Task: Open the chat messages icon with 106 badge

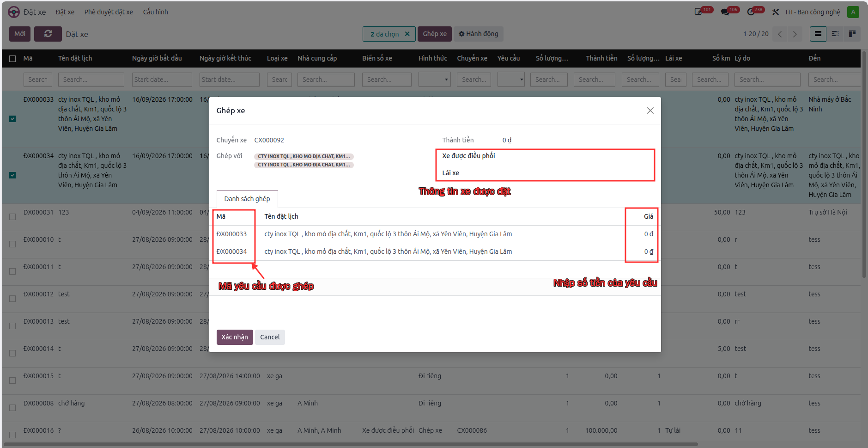Action: 725,12
